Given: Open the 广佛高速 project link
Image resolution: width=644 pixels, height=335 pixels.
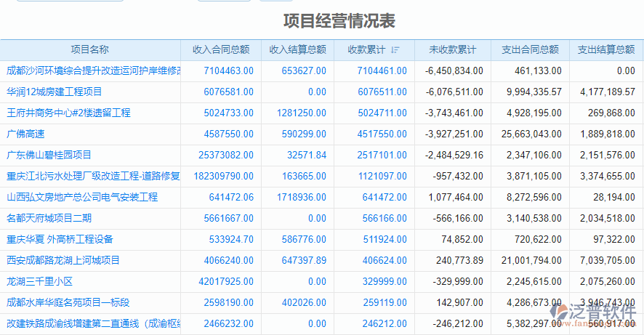Looking at the screenshot, I should (25, 134).
